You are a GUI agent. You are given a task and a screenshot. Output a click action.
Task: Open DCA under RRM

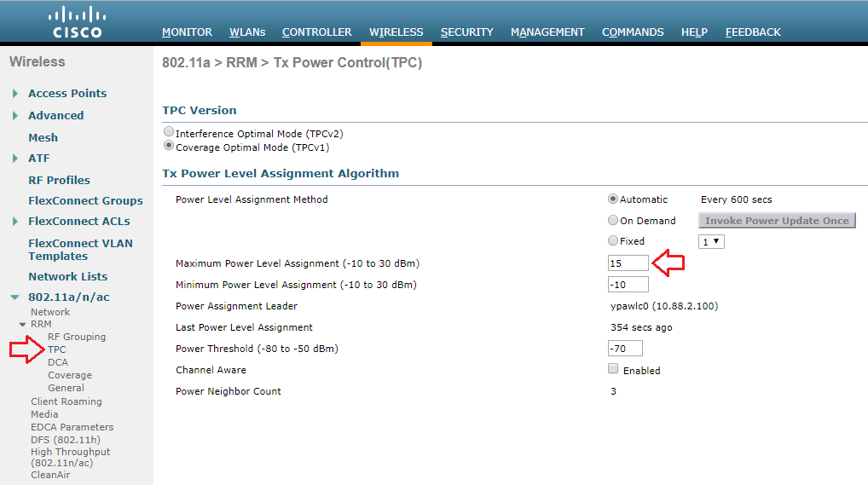pyautogui.click(x=58, y=362)
